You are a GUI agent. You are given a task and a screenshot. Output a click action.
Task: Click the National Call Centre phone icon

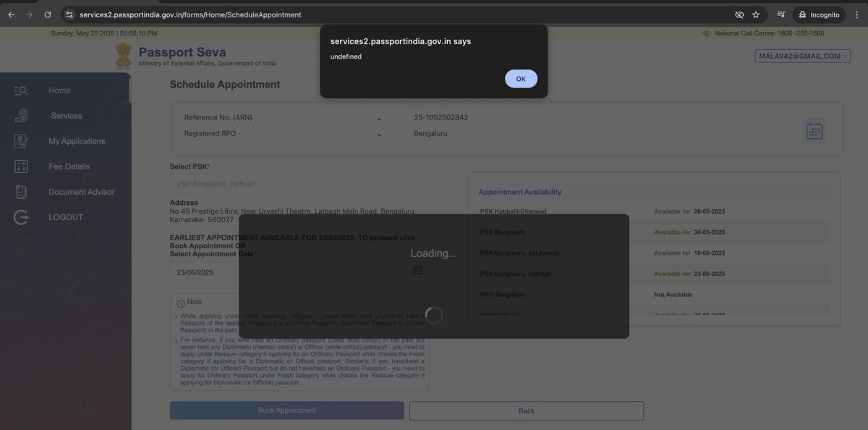coord(707,33)
